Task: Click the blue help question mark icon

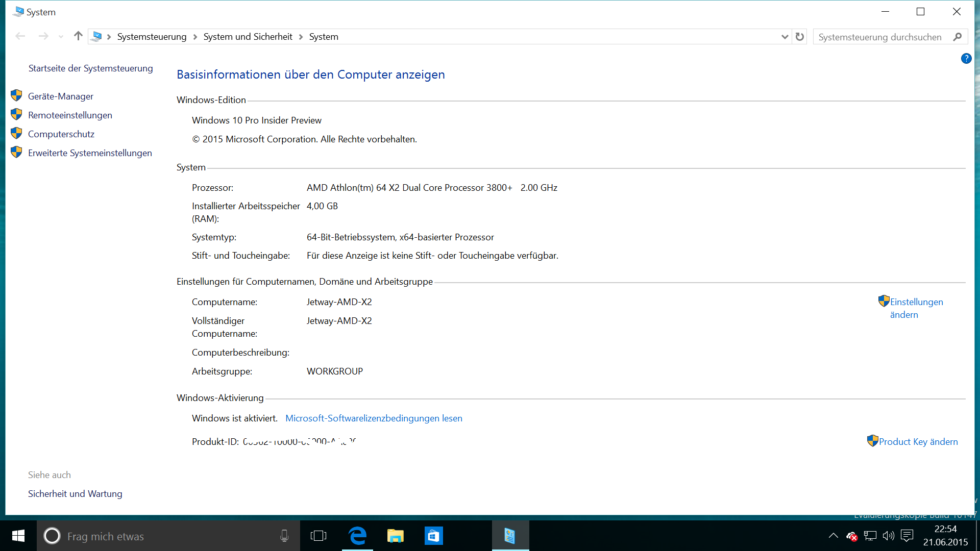Action: click(966, 59)
